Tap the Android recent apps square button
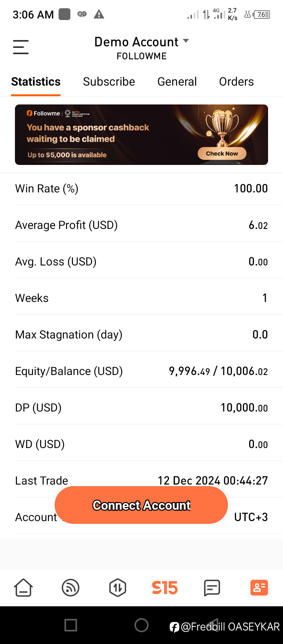Screen dimensions: 283x644 coord(71,625)
